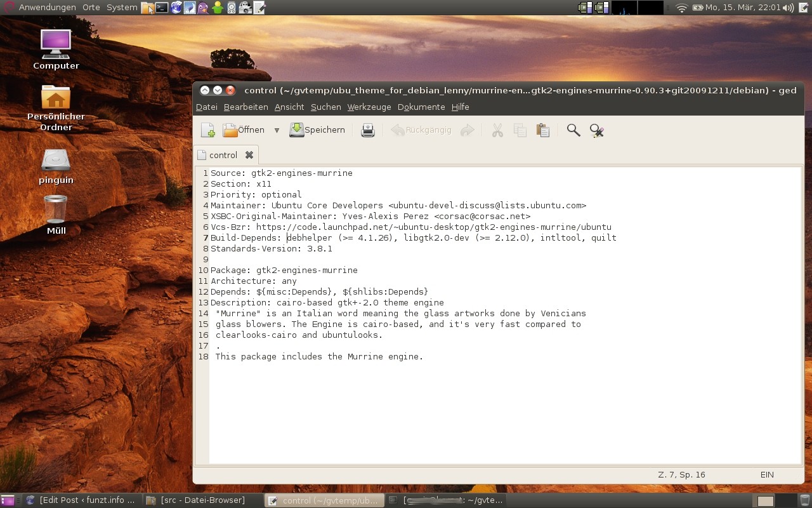Click the wireless network indicator

(682, 8)
